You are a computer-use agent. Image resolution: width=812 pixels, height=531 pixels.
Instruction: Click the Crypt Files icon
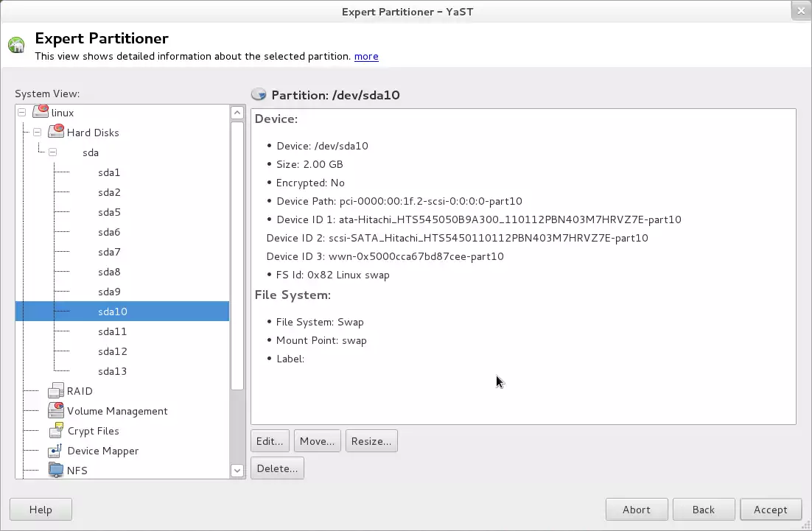pos(56,431)
